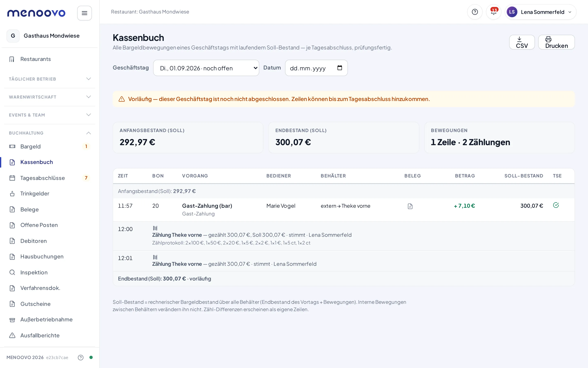This screenshot has width=588, height=368.
Task: Open the help circle icon in header
Action: click(x=474, y=12)
